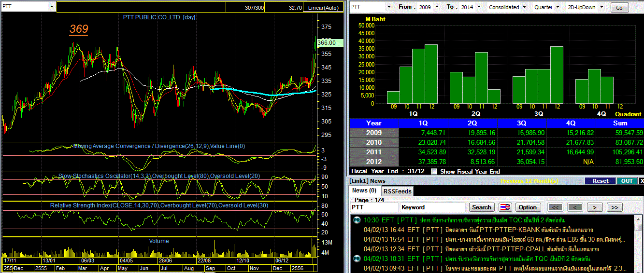This screenshot has height=273, width=644.
Task: Select the 2010 row header in the table
Action: (x=374, y=142)
